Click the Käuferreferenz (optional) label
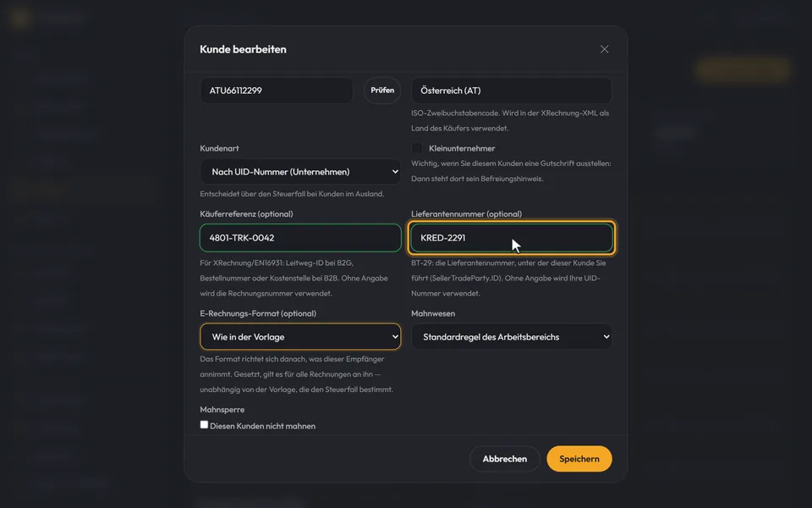 pos(246,213)
